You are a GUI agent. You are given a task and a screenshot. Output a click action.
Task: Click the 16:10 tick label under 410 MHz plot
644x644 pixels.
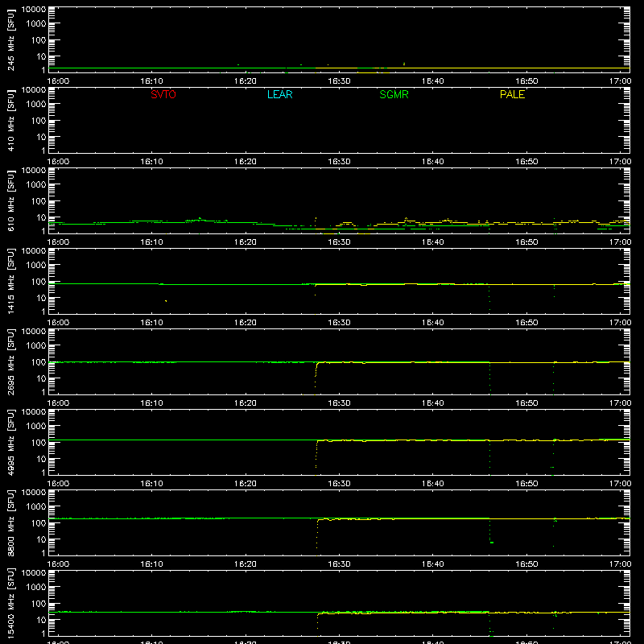pos(152,162)
